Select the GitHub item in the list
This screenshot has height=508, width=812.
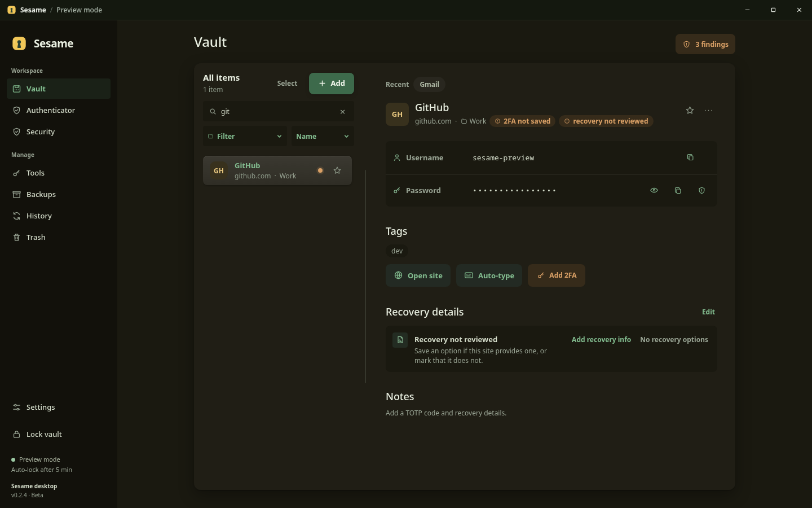277,170
